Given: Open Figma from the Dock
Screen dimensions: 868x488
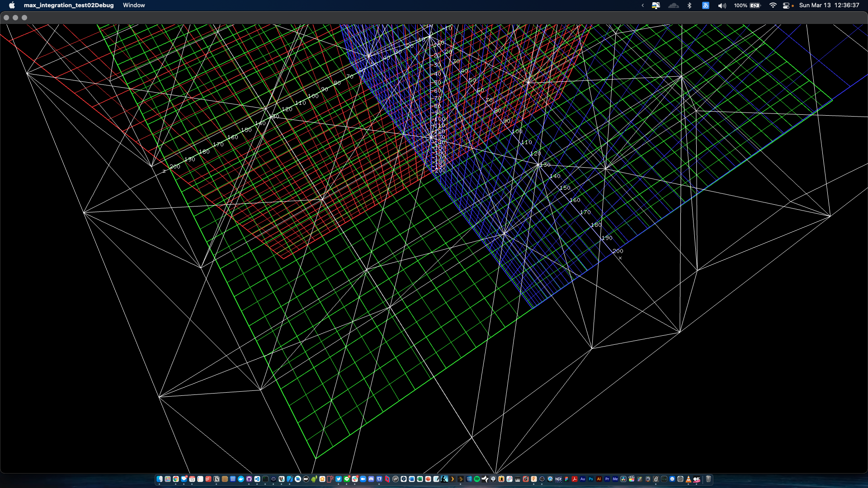Looking at the screenshot, I should 566,479.
